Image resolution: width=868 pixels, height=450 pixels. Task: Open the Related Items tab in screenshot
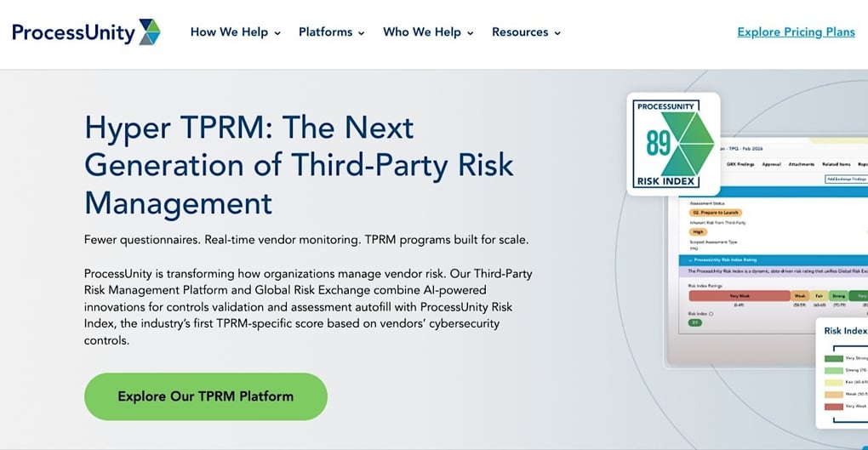coord(836,164)
